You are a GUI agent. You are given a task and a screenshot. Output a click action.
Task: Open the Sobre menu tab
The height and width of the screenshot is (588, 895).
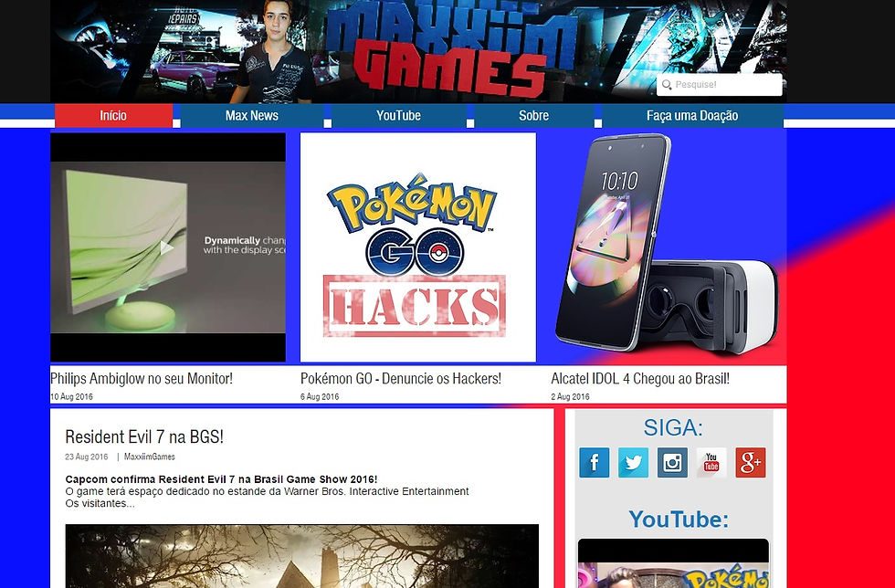pyautogui.click(x=533, y=116)
